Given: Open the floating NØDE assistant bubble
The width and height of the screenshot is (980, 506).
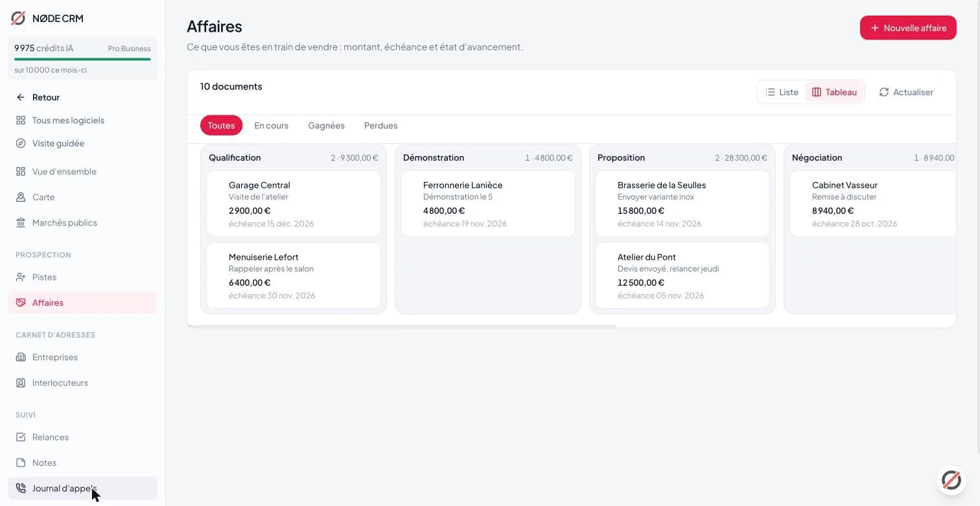Looking at the screenshot, I should (951, 480).
